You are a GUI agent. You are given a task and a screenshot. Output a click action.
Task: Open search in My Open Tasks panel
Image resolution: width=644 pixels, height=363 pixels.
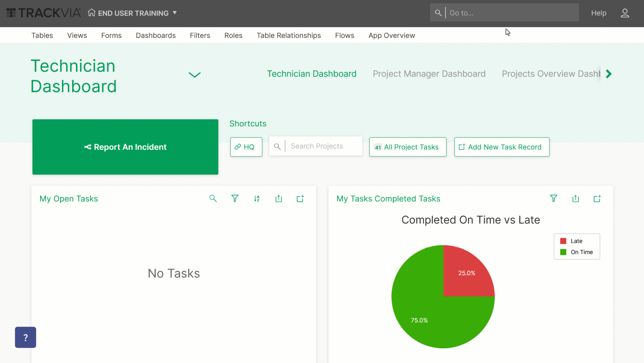(213, 198)
